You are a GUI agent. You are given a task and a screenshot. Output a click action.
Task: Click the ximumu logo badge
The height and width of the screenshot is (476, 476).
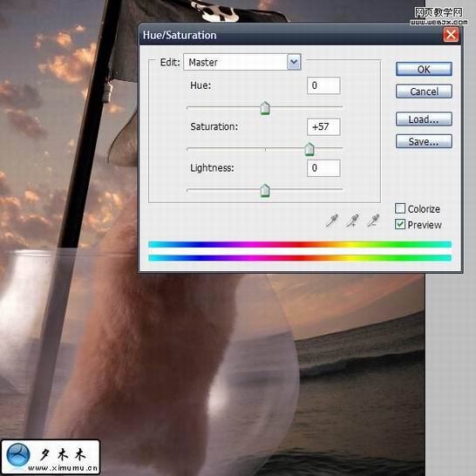(51, 457)
